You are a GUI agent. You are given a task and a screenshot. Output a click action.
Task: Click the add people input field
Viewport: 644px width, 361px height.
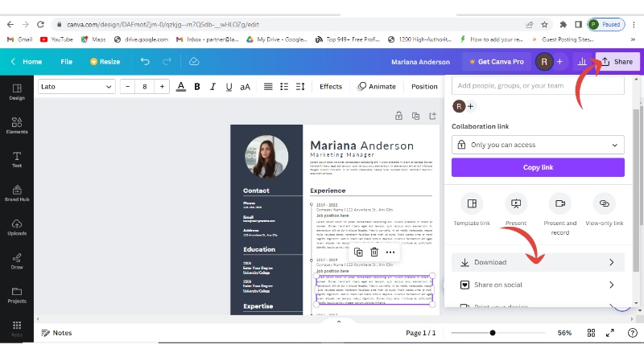(538, 85)
